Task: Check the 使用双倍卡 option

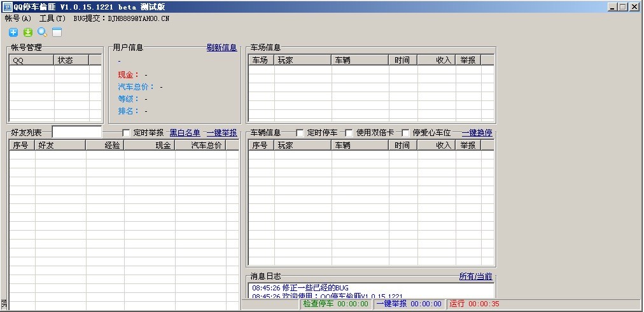Action: [x=349, y=133]
